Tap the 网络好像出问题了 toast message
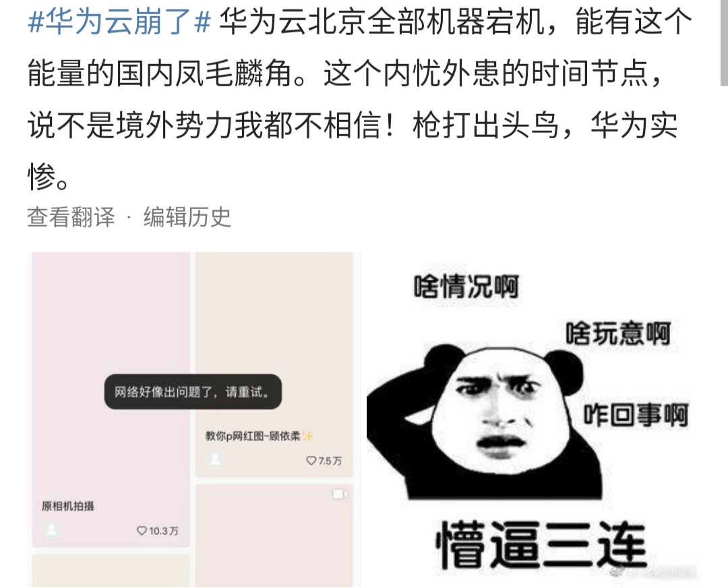The width and height of the screenshot is (728, 588). click(x=193, y=392)
